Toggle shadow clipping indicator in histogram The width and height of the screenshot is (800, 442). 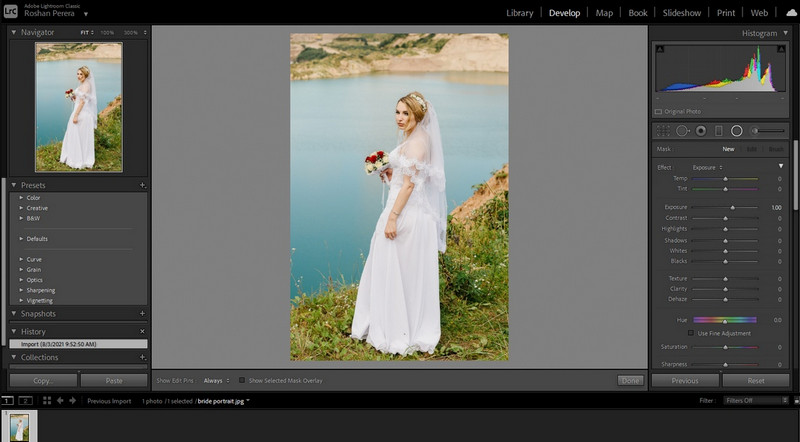click(x=660, y=49)
